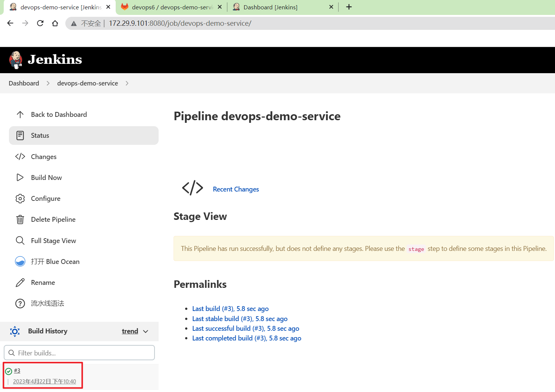The height and width of the screenshot is (392, 555).
Task: Click the browser back arrow
Action: [10, 23]
